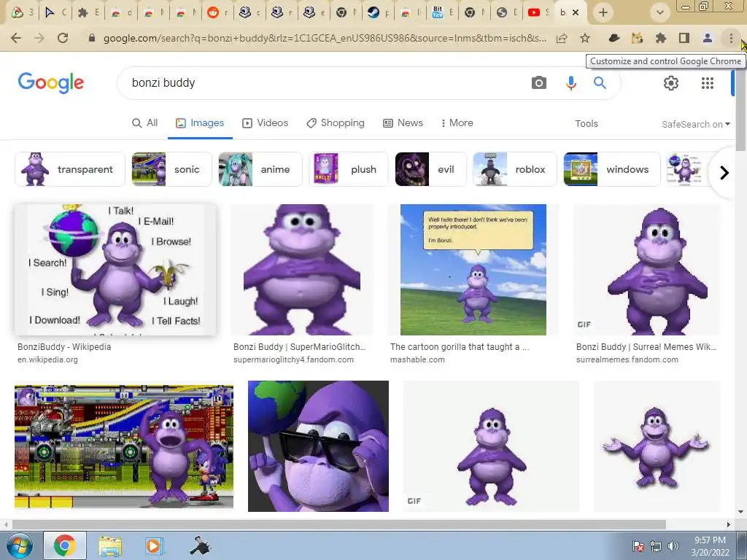Screen dimensions: 747x560
Task: Expand the More search categories menu
Action: coord(457,122)
